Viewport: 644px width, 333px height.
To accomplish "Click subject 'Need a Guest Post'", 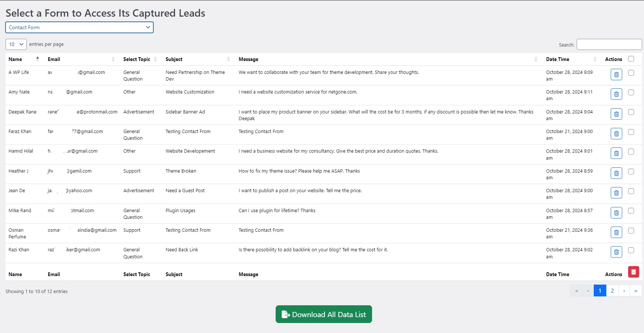I will click(185, 190).
